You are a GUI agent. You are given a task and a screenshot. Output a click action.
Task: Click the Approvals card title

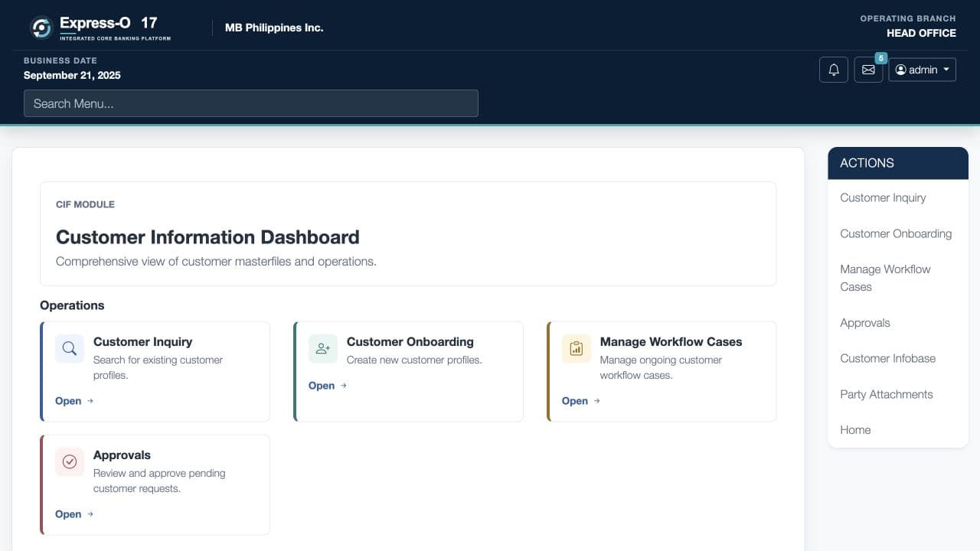(x=122, y=455)
